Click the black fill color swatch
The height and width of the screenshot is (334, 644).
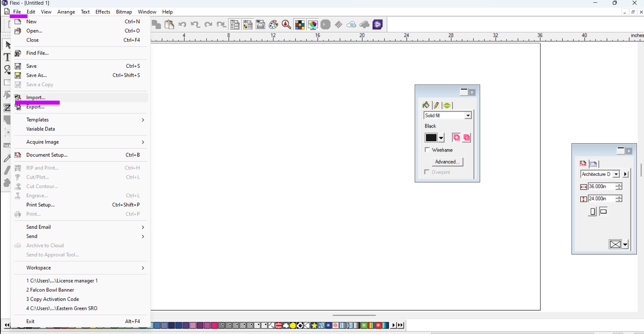pyautogui.click(x=431, y=138)
